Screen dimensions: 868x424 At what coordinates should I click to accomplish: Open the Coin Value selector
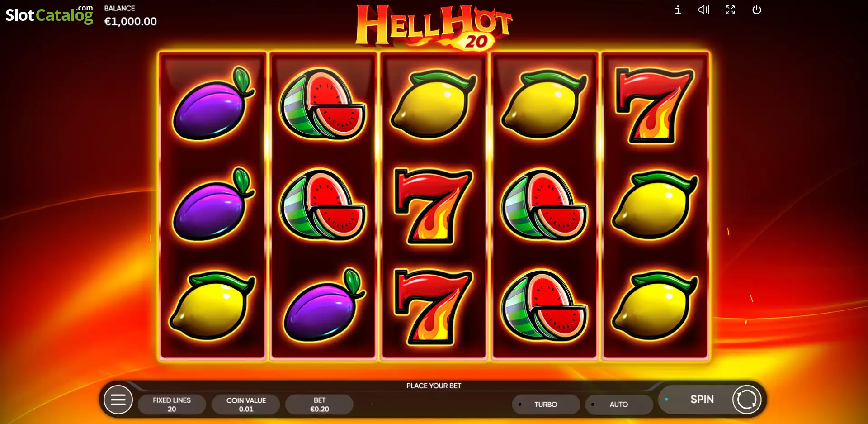click(246, 404)
